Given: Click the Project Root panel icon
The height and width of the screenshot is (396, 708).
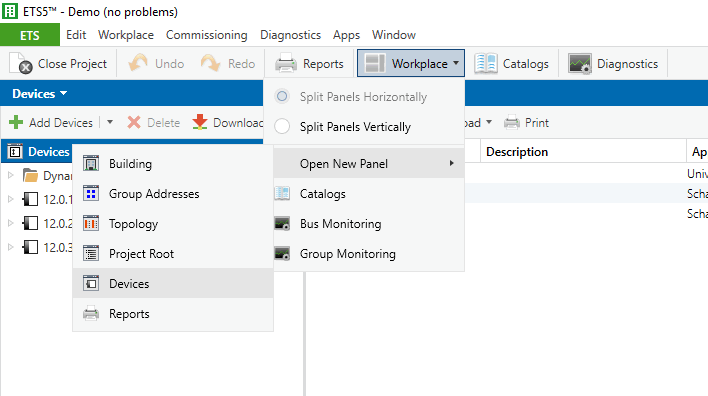Looking at the screenshot, I should pos(91,254).
